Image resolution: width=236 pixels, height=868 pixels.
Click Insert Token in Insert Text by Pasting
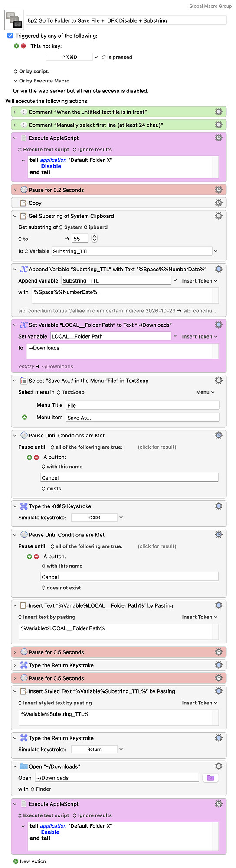(200, 617)
